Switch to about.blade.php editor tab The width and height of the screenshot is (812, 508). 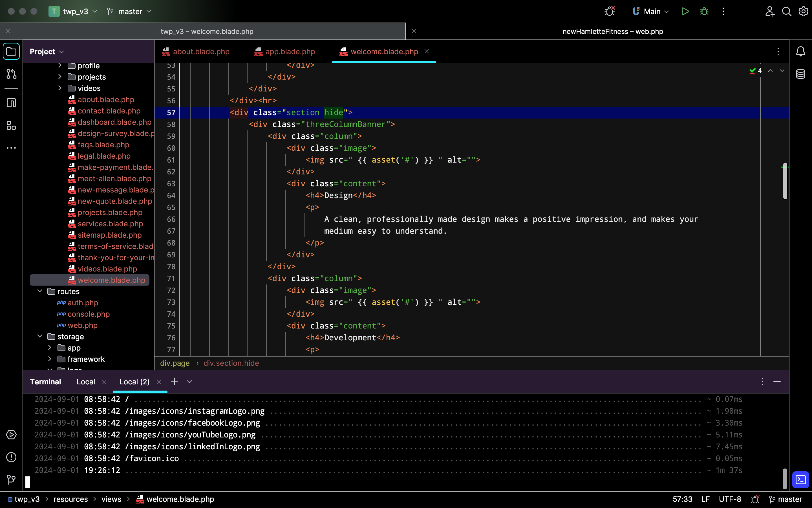click(196, 51)
